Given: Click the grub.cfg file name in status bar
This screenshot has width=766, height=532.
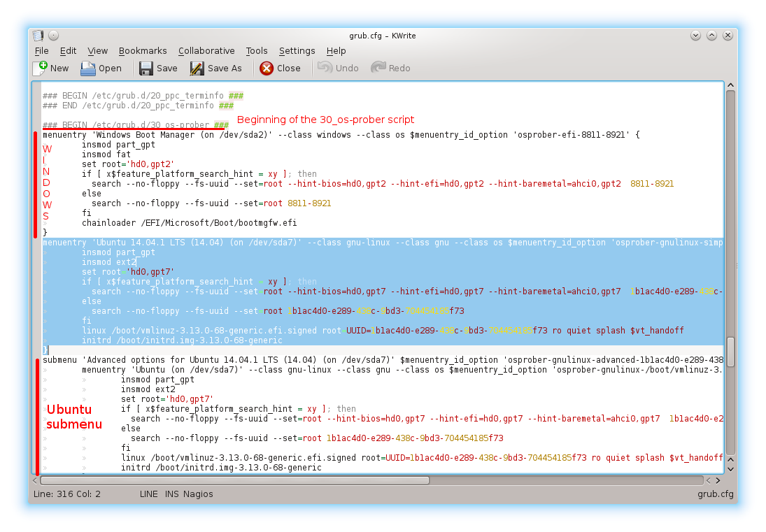Looking at the screenshot, I should (715, 494).
